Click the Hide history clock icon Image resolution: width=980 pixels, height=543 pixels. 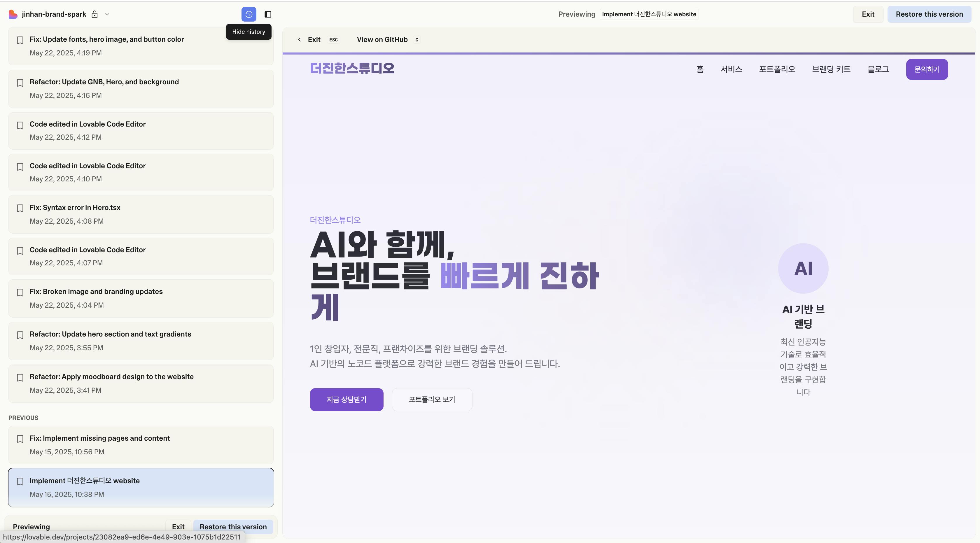[x=249, y=15]
